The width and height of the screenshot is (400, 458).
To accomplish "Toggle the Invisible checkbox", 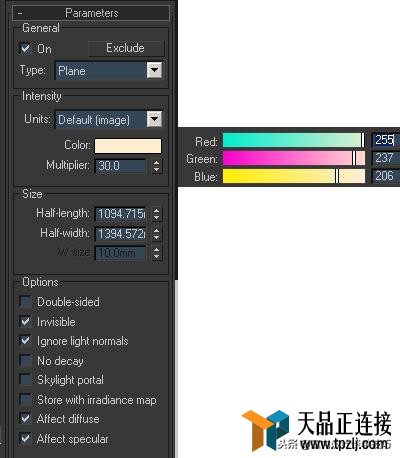I will 26,321.
